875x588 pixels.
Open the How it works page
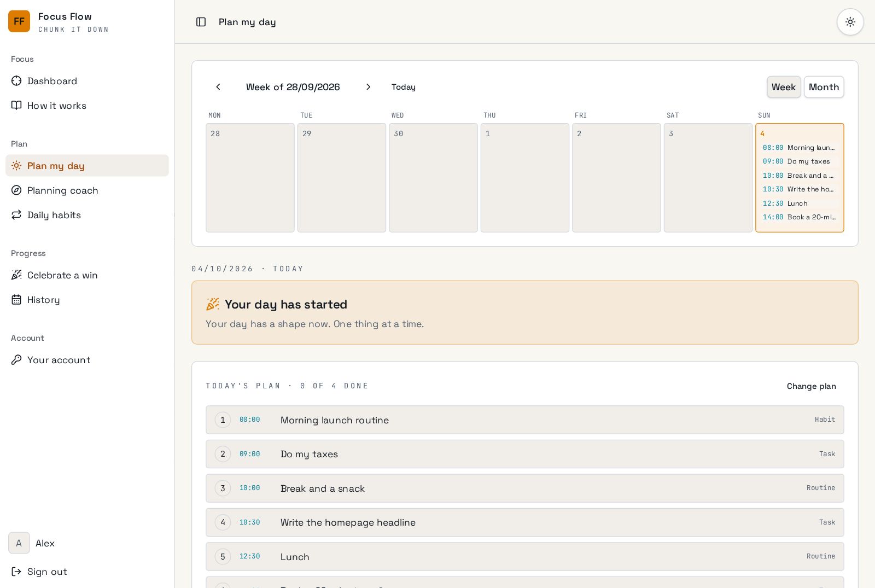pyautogui.click(x=87, y=106)
